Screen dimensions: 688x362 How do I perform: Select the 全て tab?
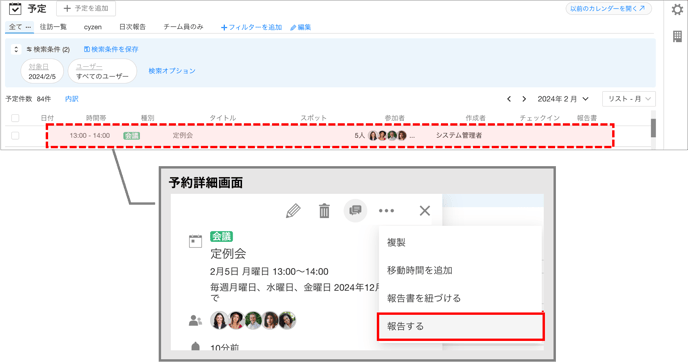(20, 27)
